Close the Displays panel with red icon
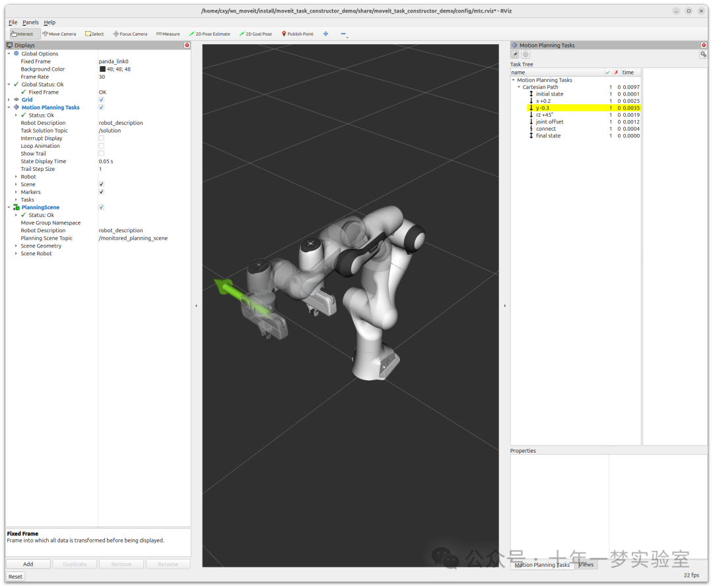 coord(187,45)
